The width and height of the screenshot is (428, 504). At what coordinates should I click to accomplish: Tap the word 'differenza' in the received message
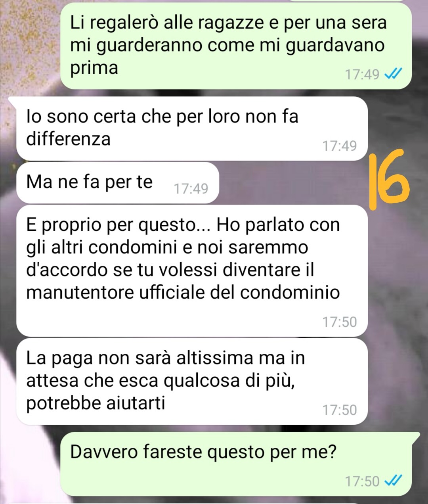coord(69,139)
